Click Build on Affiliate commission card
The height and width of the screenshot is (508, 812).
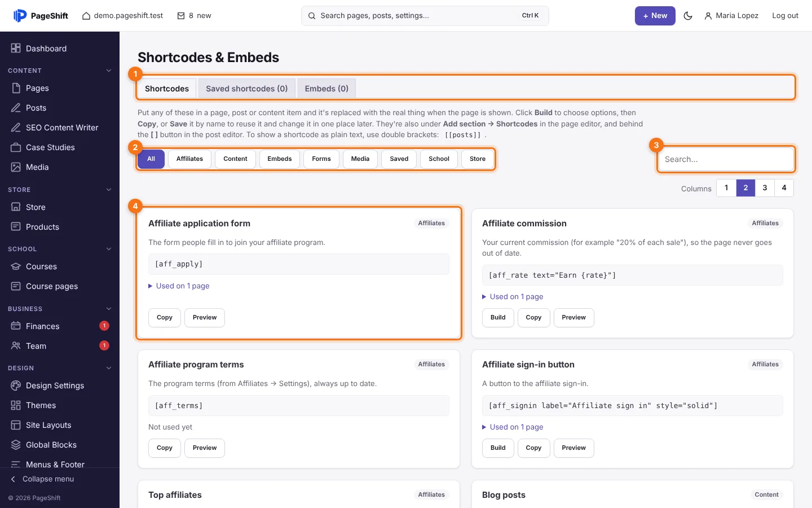tap(498, 318)
